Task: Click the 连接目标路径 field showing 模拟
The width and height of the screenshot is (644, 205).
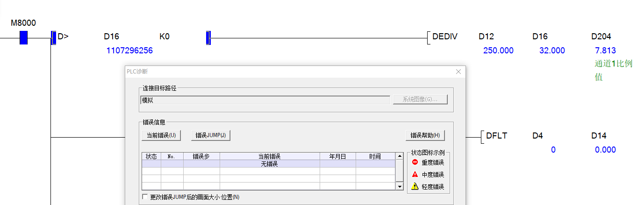Action: point(265,100)
